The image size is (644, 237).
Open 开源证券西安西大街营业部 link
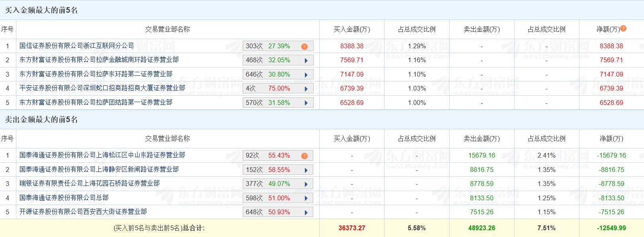(83, 212)
